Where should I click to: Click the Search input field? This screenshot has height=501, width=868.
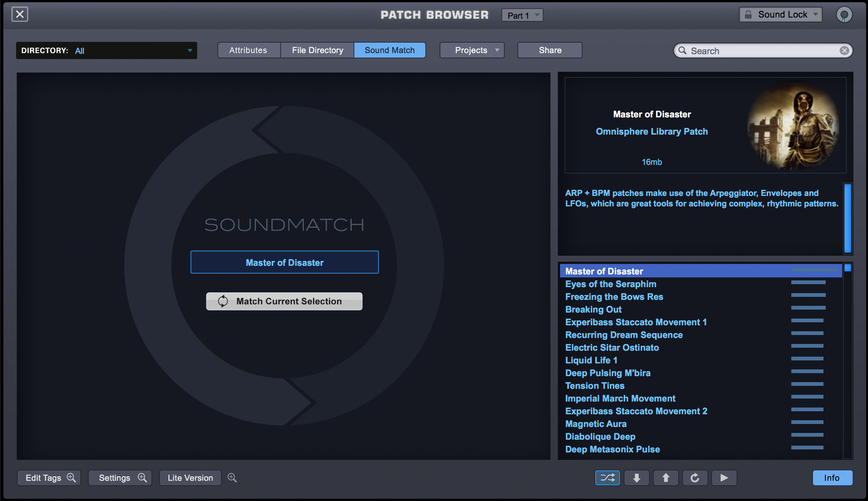764,49
